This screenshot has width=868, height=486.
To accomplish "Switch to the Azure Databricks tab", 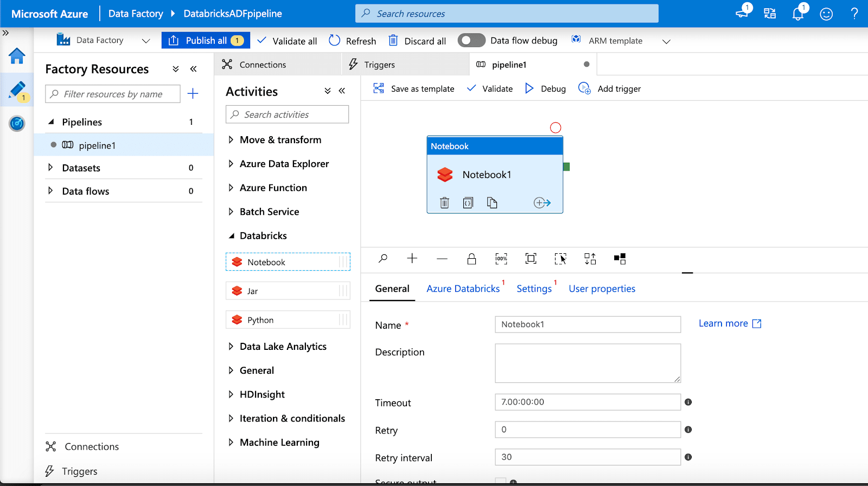I will pyautogui.click(x=463, y=289).
